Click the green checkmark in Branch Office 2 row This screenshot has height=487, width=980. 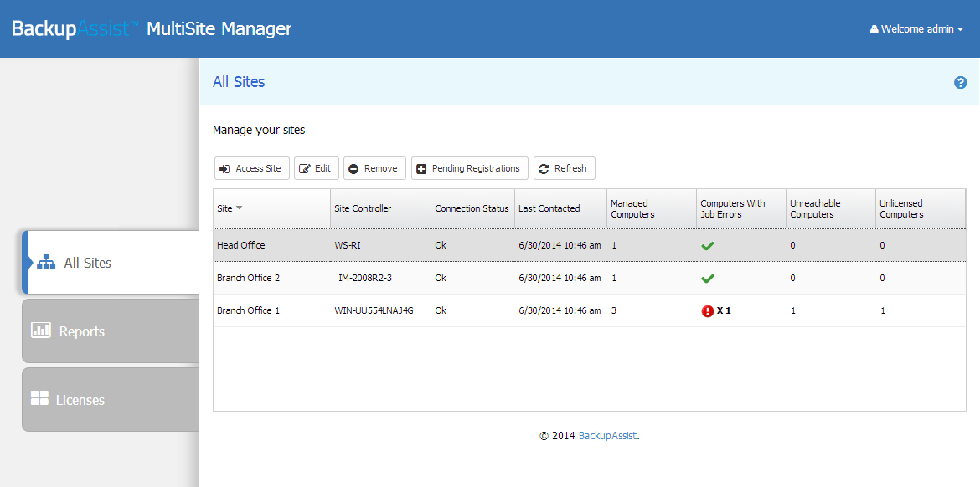pyautogui.click(x=708, y=279)
